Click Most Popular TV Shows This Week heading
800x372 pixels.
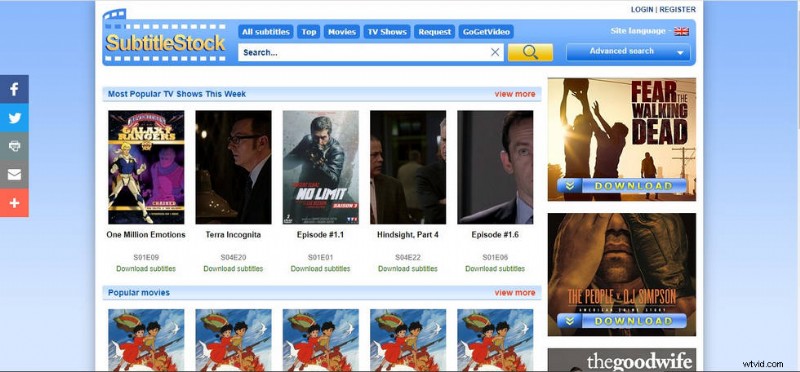[177, 94]
